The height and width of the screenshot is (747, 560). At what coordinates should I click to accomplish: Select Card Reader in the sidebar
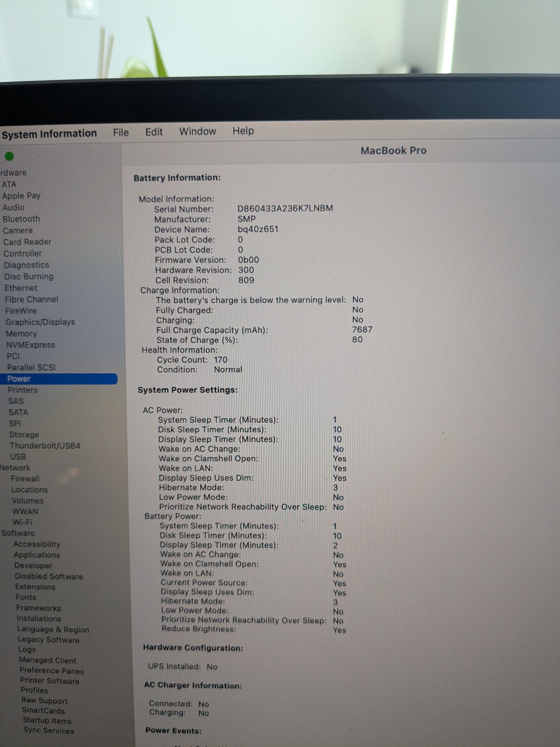tap(27, 242)
